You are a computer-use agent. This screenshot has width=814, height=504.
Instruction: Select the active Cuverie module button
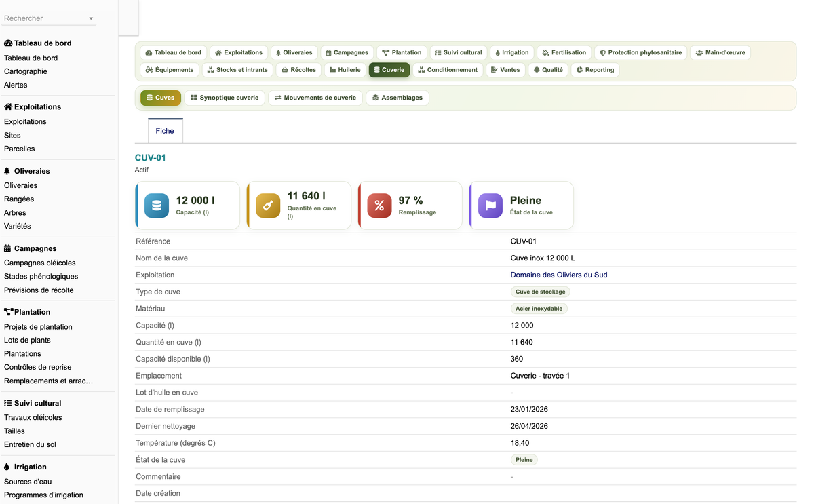point(389,69)
